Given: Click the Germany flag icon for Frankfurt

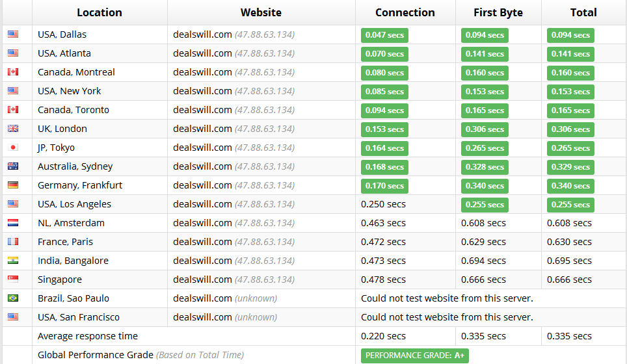Looking at the screenshot, I should (x=13, y=185).
